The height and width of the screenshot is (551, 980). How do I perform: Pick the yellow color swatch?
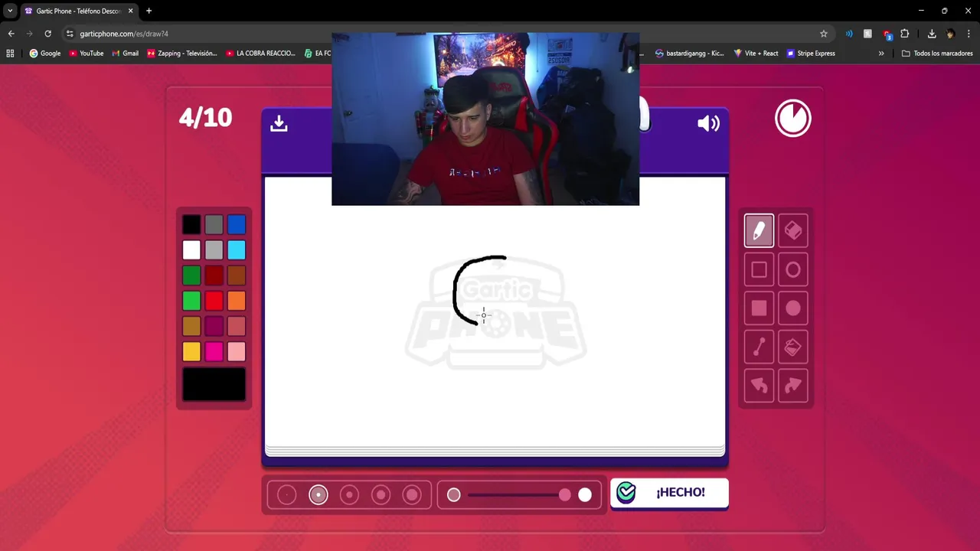click(x=191, y=351)
